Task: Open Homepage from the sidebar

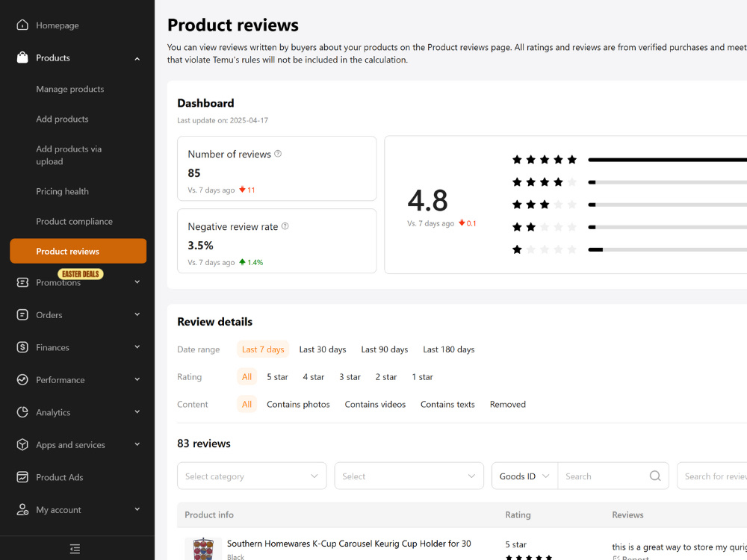Action: [58, 25]
